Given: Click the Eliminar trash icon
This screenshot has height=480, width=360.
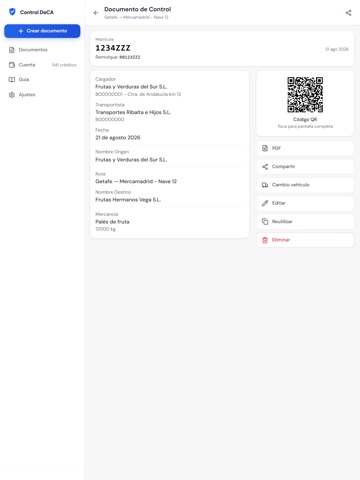Looking at the screenshot, I should click(265, 240).
